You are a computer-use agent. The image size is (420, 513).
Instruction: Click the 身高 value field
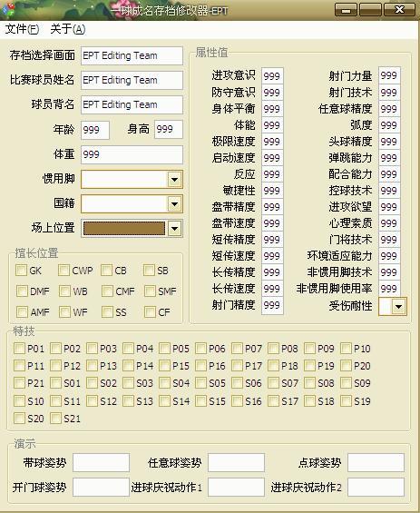point(169,130)
